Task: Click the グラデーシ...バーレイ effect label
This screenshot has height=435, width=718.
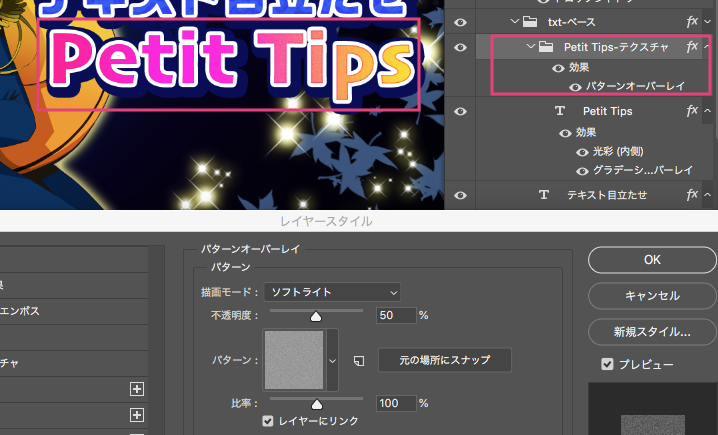Action: point(643,170)
